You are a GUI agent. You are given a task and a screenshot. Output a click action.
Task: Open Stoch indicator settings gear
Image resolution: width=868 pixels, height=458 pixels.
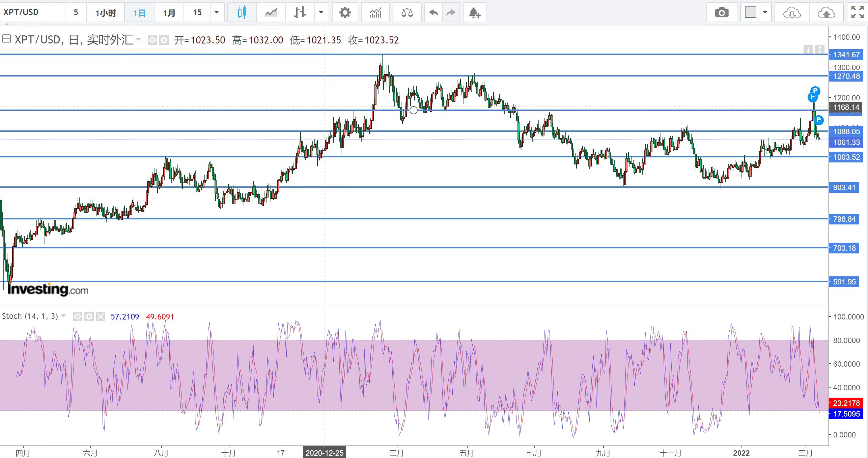89,316
